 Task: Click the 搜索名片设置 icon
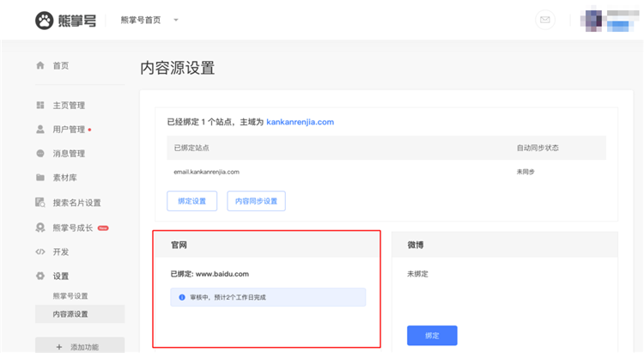coord(40,203)
